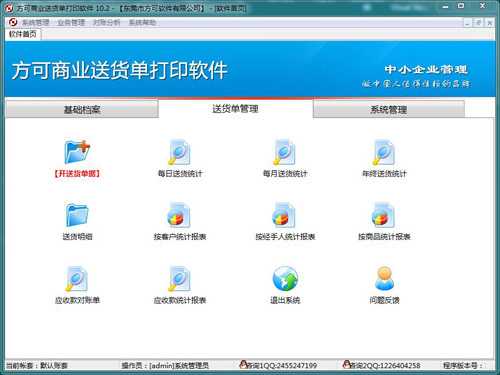
Task: Click the 每日送货统计 label
Action: coord(180,174)
